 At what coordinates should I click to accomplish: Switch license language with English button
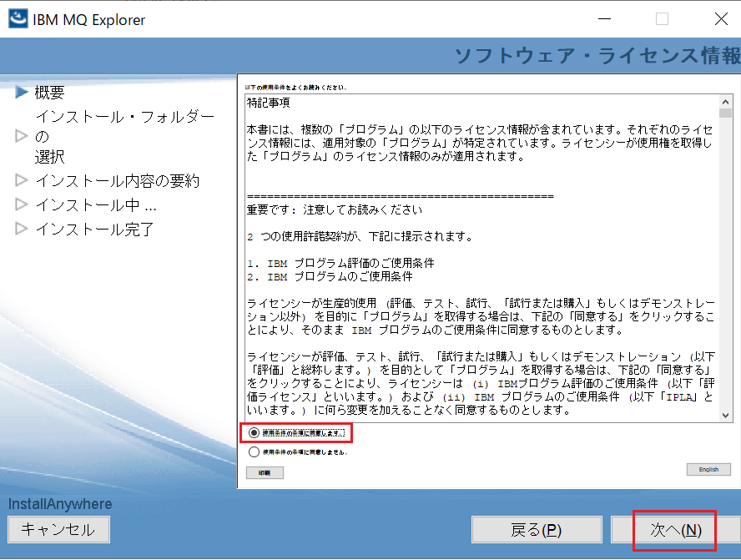(708, 469)
